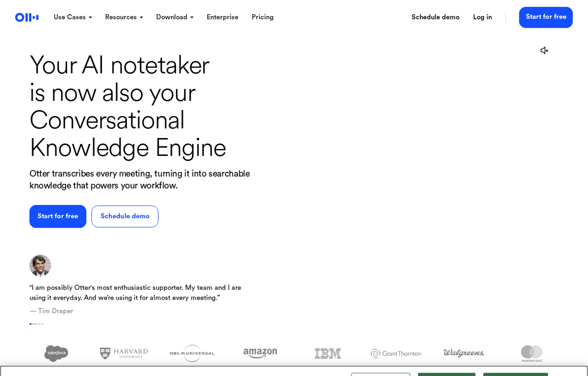Unmute the hero video with the speaker icon
The height and width of the screenshot is (376, 588).
click(x=544, y=50)
